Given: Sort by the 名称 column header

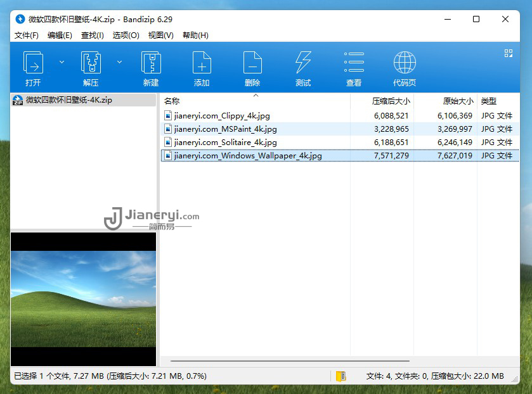Looking at the screenshot, I should click(x=172, y=101).
